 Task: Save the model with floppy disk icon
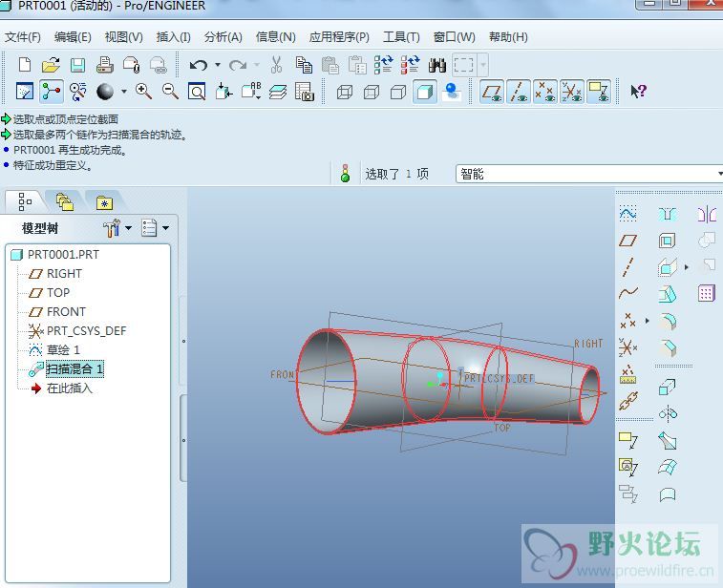(78, 65)
